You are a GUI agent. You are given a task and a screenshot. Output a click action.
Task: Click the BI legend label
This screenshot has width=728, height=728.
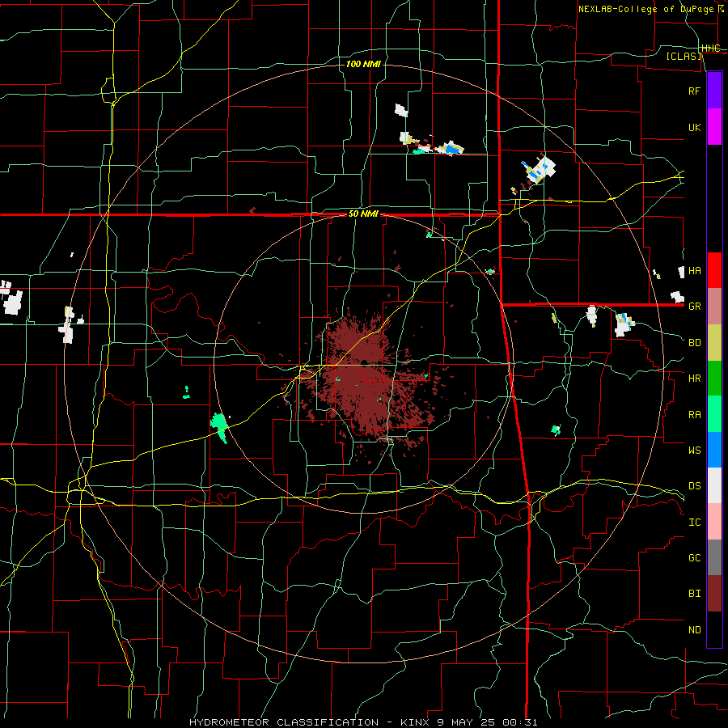coord(695,594)
